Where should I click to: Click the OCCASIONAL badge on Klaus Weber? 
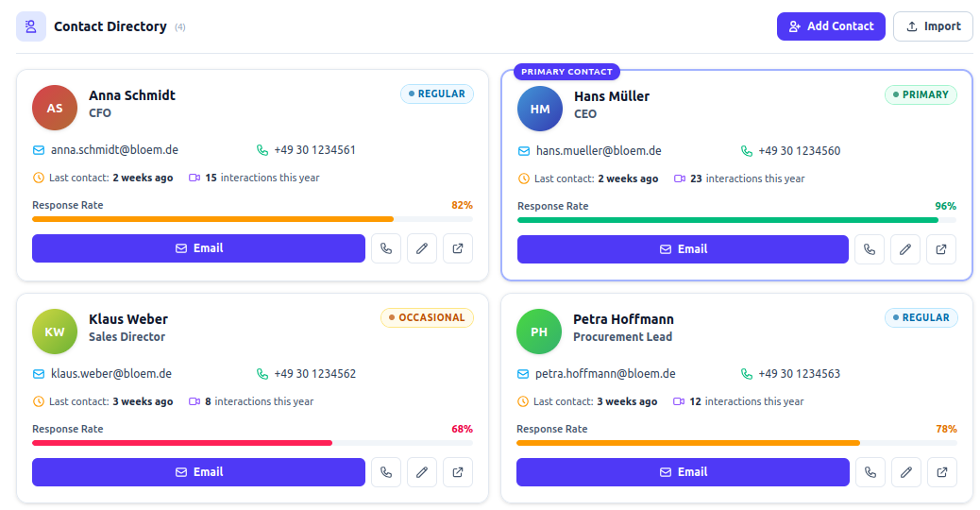pos(427,317)
